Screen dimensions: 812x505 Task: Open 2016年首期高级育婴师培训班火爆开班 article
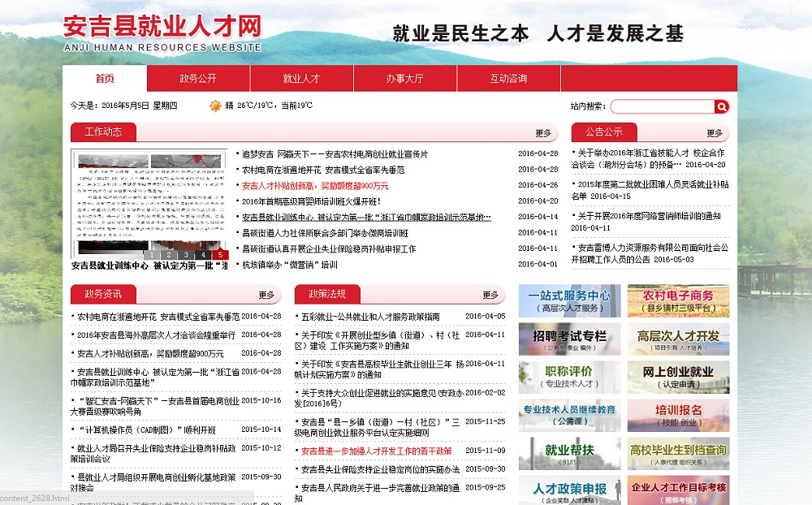tap(311, 201)
